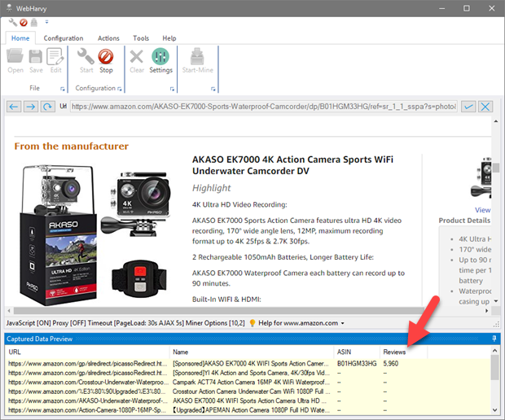Click the ASIN column header
Screen dimensions: 505x420
[x=345, y=352]
